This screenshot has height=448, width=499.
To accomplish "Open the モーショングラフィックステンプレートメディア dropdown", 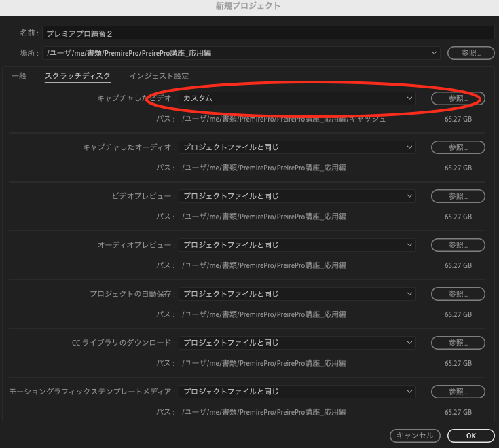I will coord(297,392).
